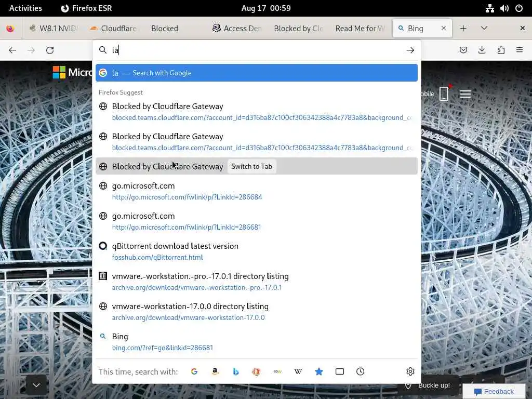Switch to the Read Me for W tab
Image resolution: width=532 pixels, height=399 pixels.
click(x=360, y=29)
